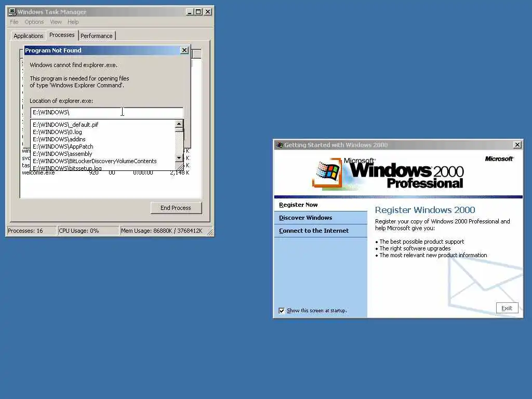532x399 pixels.
Task: Click the autocomplete list resize grip
Action: [179, 167]
